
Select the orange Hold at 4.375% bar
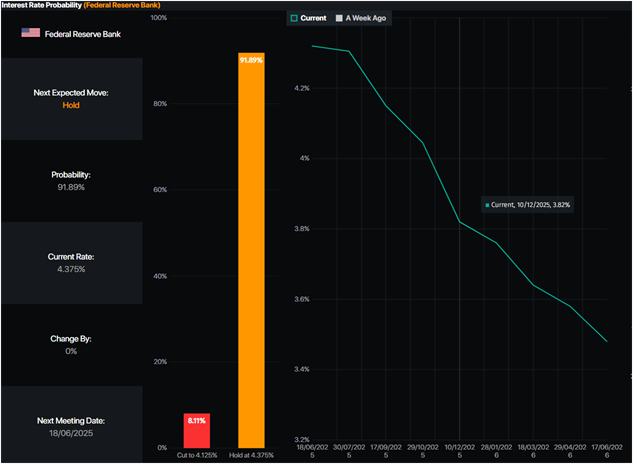251,250
